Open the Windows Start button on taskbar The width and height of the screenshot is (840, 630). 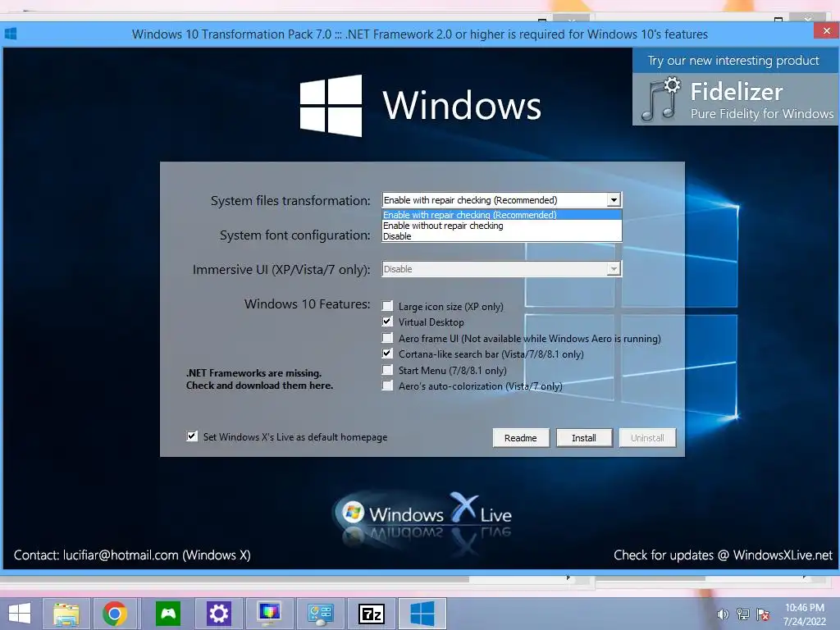pos(20,614)
